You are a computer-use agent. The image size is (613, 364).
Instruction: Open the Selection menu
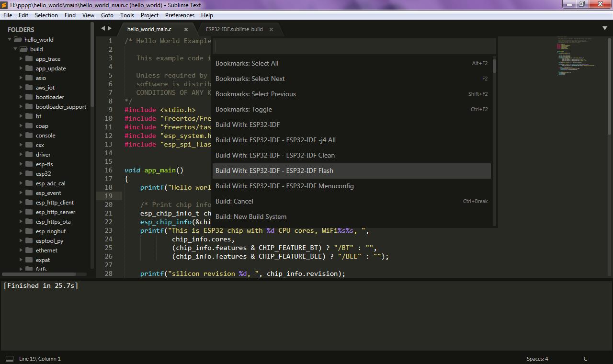(46, 15)
